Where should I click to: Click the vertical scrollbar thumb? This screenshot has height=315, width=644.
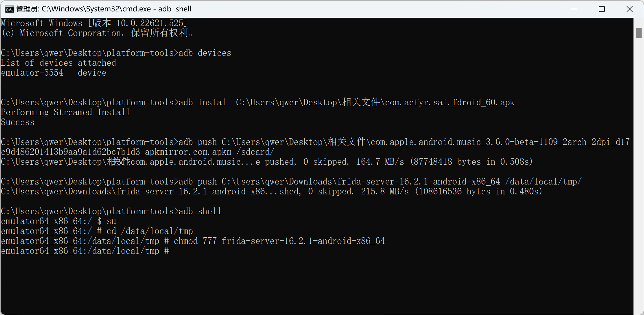click(638, 33)
